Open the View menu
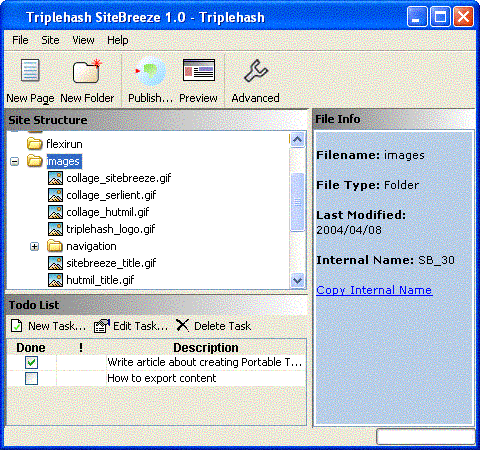This screenshot has width=480, height=450. coord(83,40)
